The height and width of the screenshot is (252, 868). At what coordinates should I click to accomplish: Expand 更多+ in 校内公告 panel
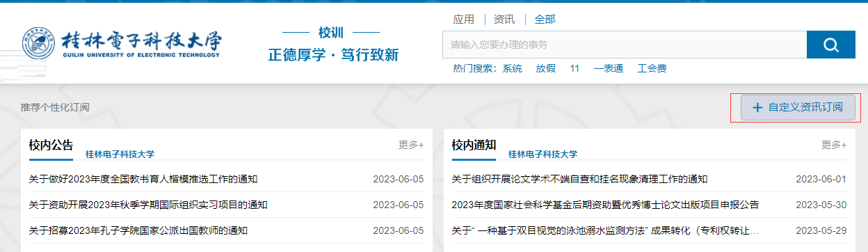tap(411, 145)
